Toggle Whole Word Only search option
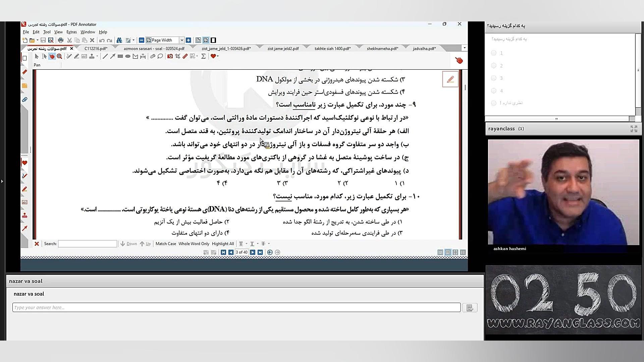 (x=194, y=244)
